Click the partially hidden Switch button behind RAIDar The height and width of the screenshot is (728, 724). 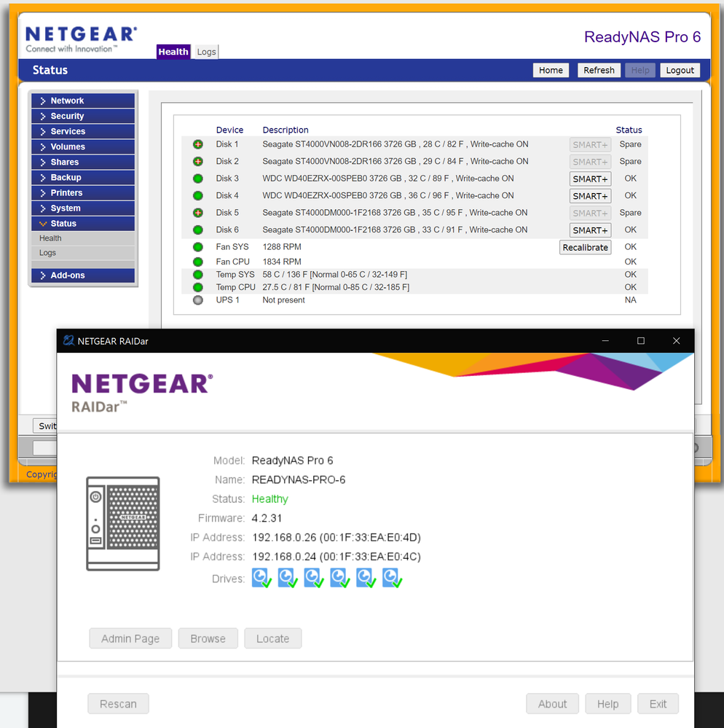pyautogui.click(x=45, y=426)
